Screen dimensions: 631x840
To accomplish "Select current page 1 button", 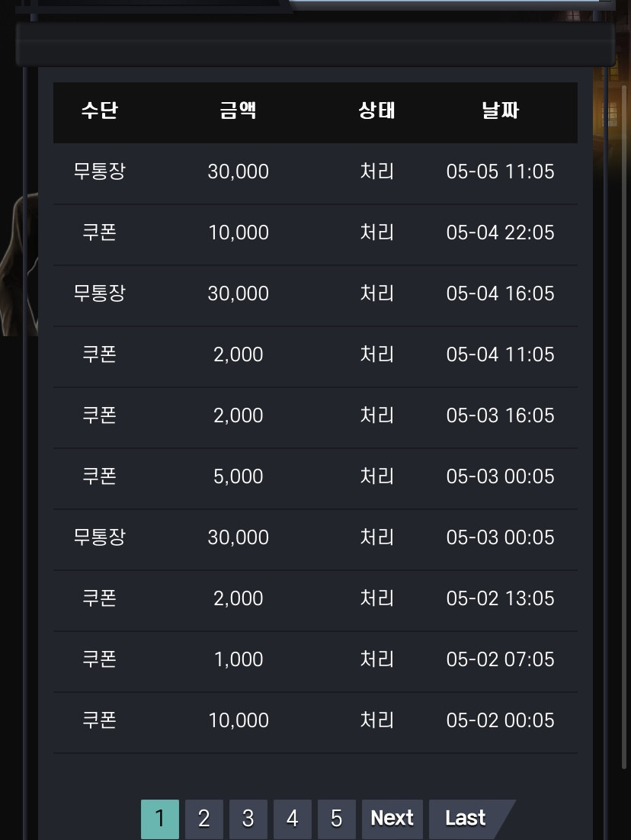I will (159, 819).
